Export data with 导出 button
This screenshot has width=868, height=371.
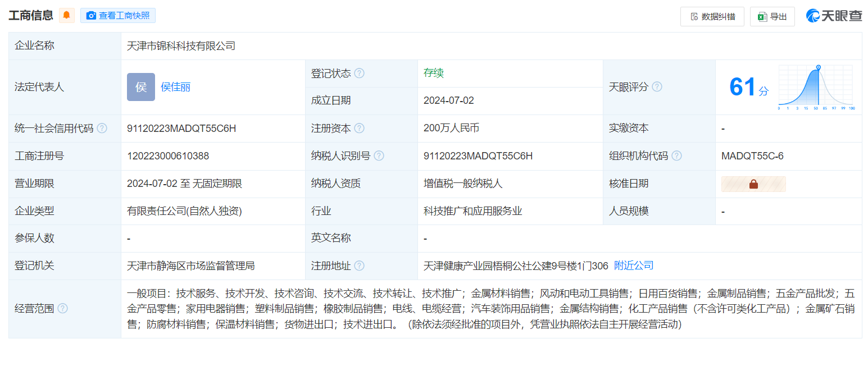(x=772, y=16)
